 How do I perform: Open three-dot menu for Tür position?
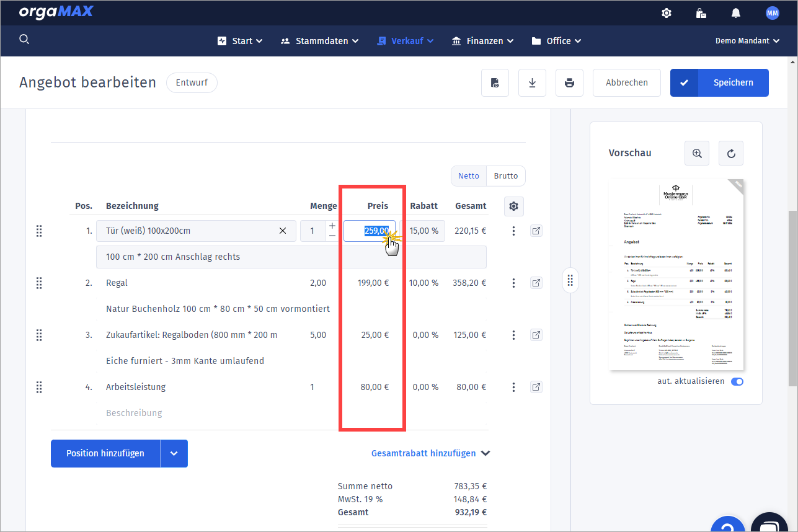[x=513, y=231]
